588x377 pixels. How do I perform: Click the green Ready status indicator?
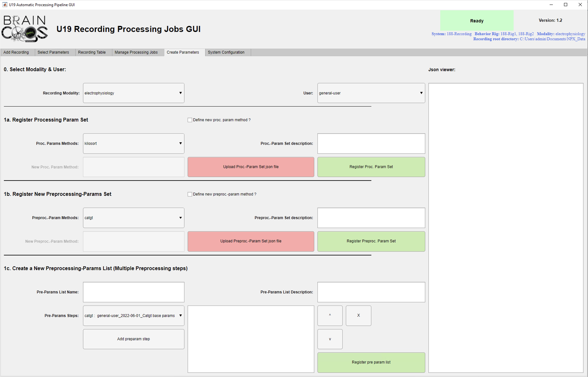coord(476,21)
